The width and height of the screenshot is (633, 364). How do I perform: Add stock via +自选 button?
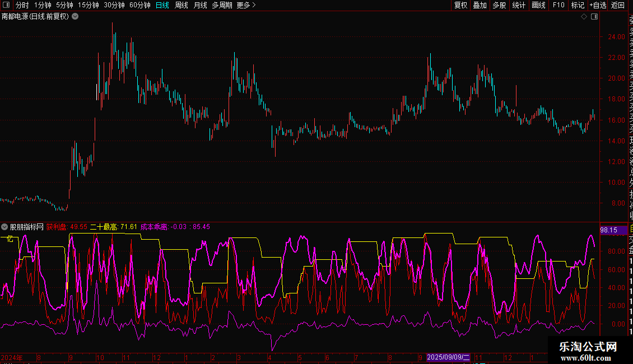598,6
